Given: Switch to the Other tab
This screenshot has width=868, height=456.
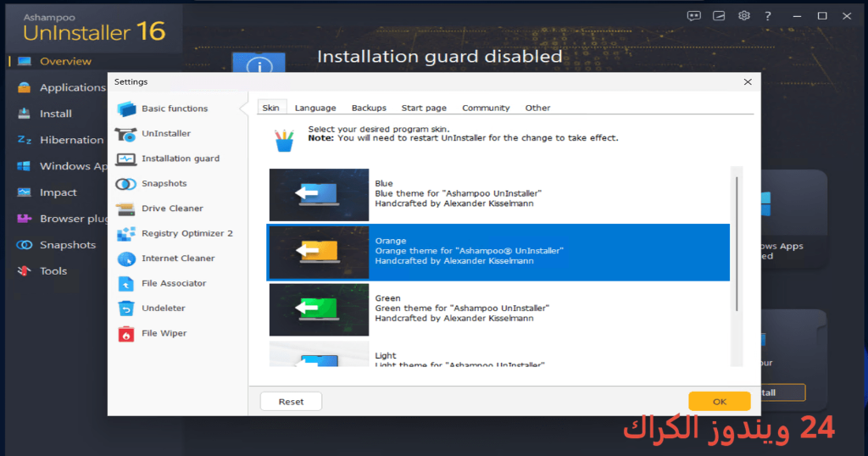Looking at the screenshot, I should coord(537,108).
